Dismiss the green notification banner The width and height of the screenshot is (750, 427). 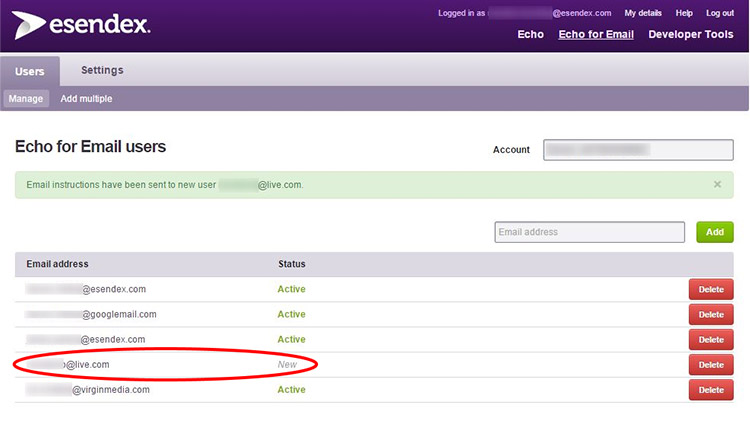717,185
